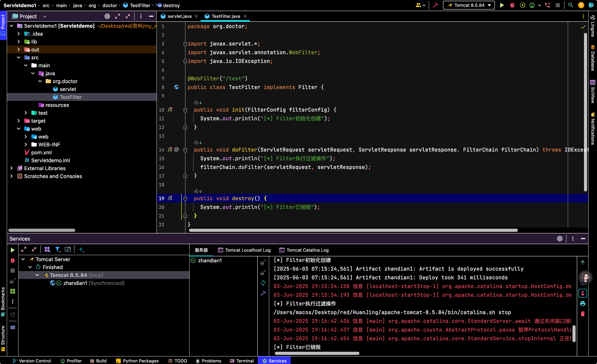Open Search Everywhere magnifier icon

[x=571, y=5]
